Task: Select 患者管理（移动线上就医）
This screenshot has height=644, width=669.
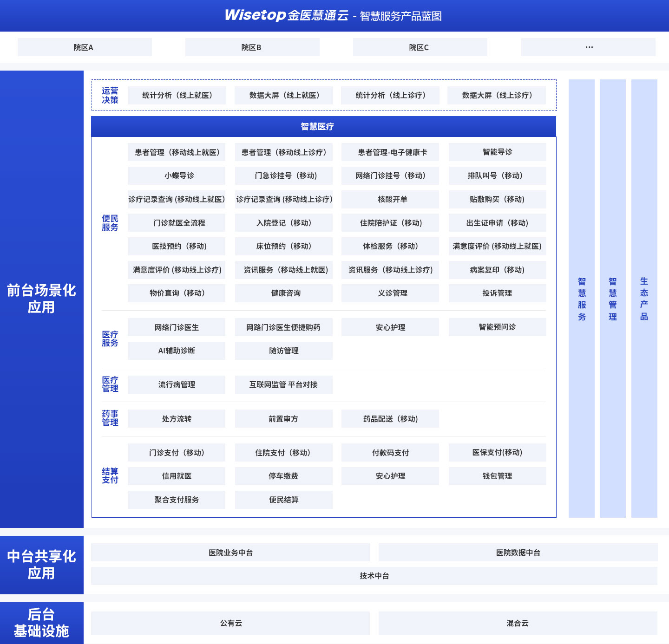Action: [177, 152]
